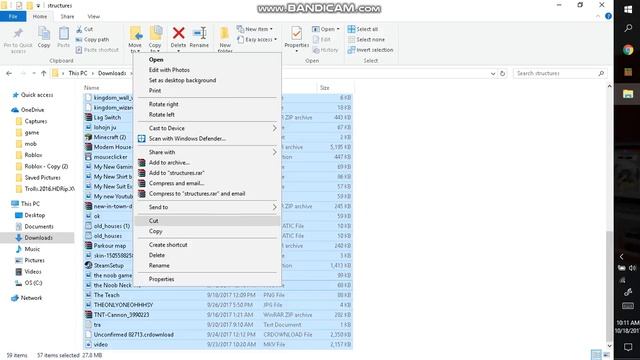Click the Search structures field
The width and height of the screenshot is (640, 360).
pyautogui.click(x=559, y=73)
